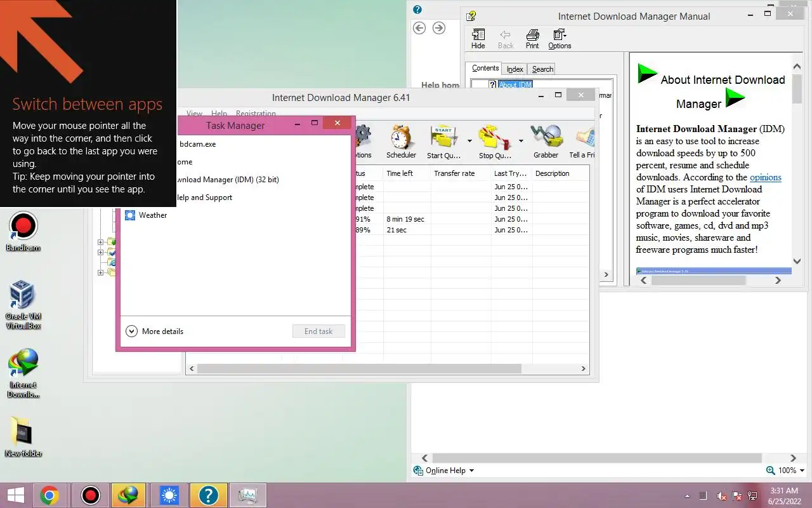This screenshot has width=812, height=508.
Task: Switch to Help and Support in taskbar
Action: pos(208,495)
